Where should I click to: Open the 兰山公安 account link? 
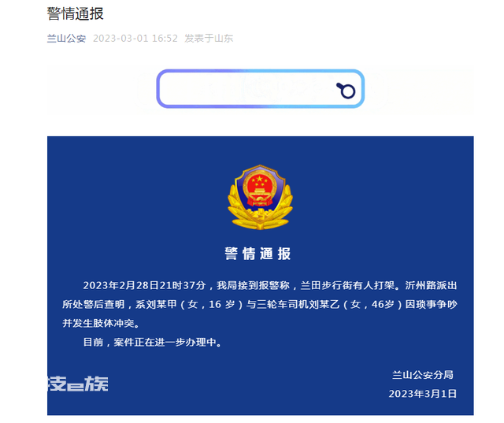click(66, 39)
